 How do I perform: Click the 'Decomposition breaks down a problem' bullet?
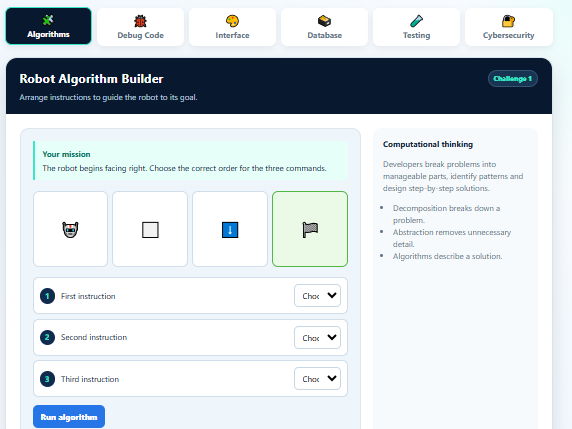pyautogui.click(x=446, y=214)
